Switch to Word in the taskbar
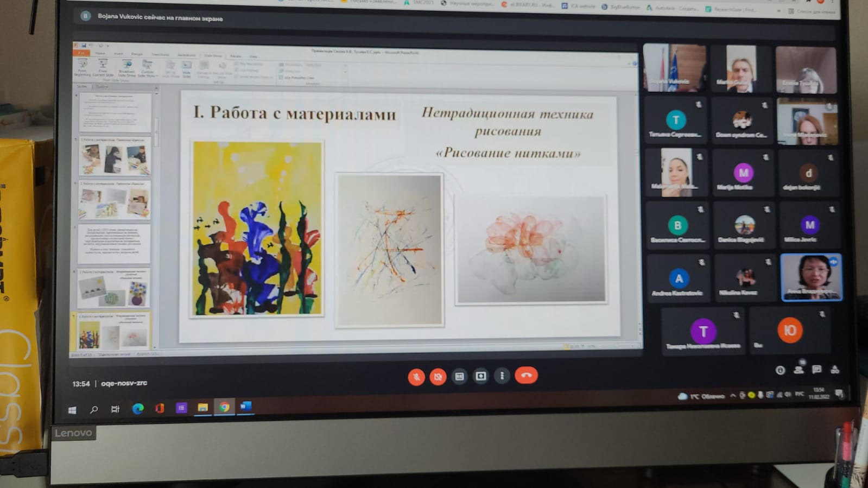 click(245, 406)
